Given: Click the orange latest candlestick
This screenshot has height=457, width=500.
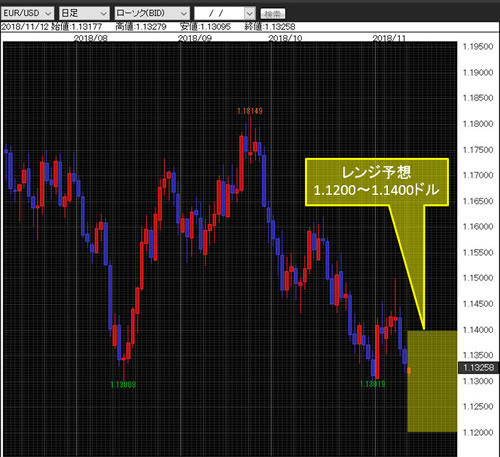Looking at the screenshot, I should coord(409,371).
